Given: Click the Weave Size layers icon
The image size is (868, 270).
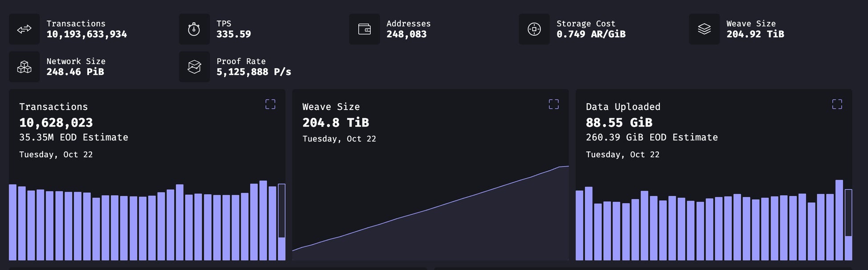Looking at the screenshot, I should point(704,29).
